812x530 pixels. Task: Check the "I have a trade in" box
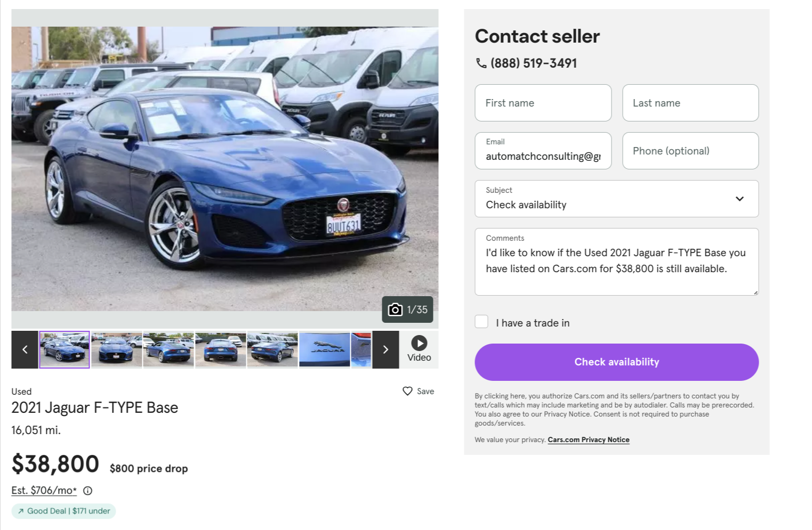coord(481,322)
